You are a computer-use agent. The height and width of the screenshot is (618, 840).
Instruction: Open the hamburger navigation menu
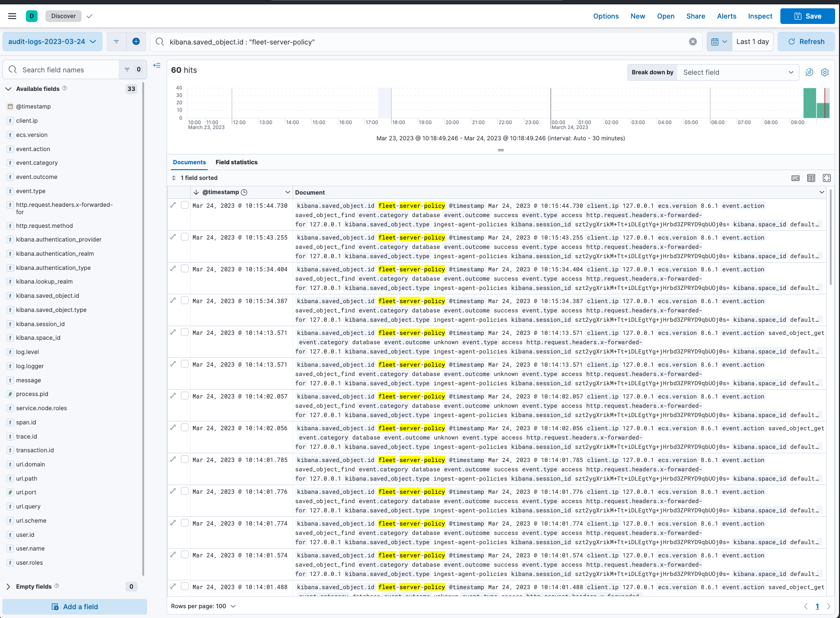coord(12,16)
